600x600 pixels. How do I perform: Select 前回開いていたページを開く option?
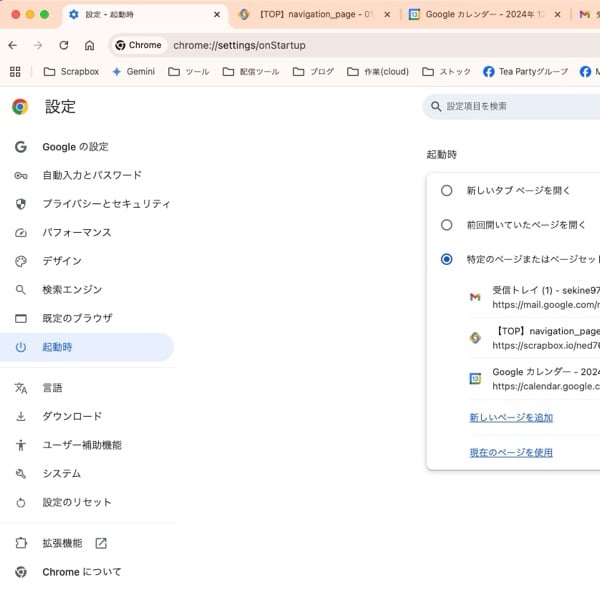[x=446, y=225]
